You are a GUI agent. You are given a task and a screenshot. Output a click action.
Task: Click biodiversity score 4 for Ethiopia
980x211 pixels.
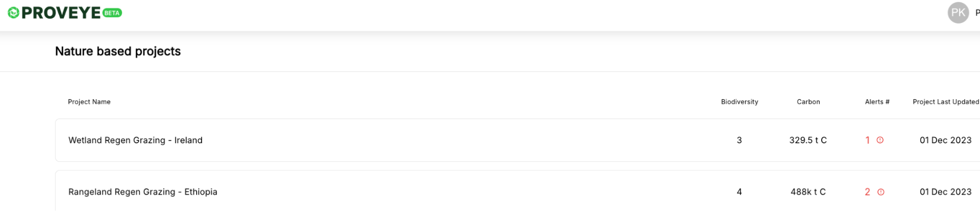tap(739, 192)
